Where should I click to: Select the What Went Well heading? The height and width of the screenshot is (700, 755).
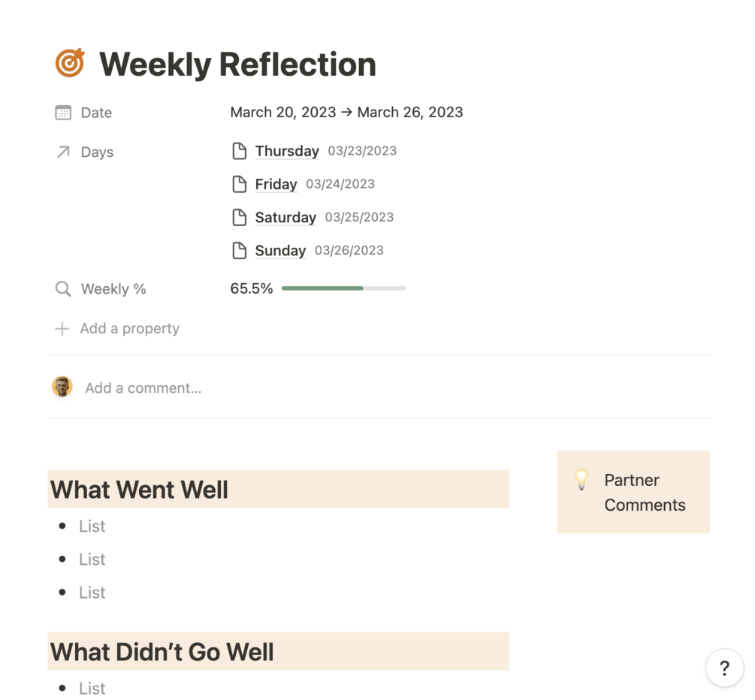coord(139,490)
